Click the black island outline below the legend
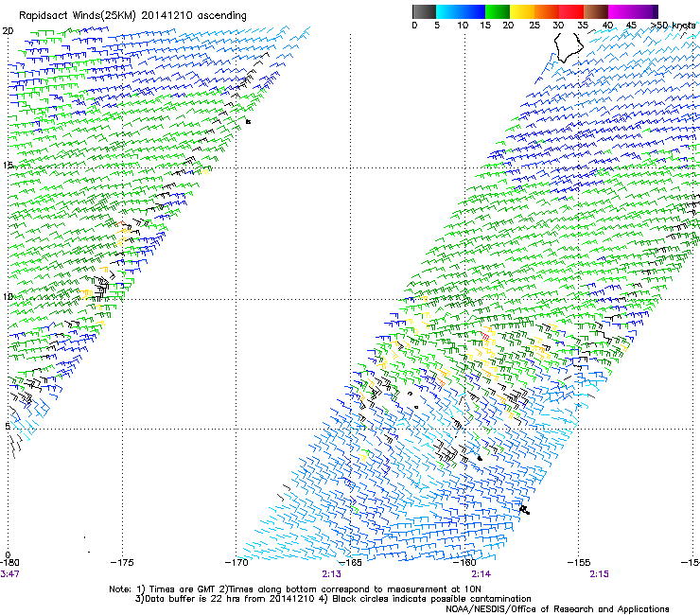 point(569,46)
